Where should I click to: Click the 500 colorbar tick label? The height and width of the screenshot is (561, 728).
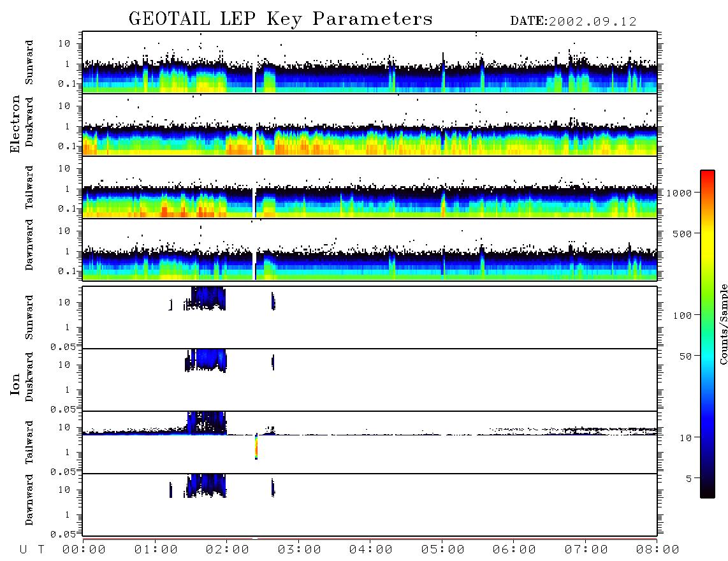tap(682, 233)
